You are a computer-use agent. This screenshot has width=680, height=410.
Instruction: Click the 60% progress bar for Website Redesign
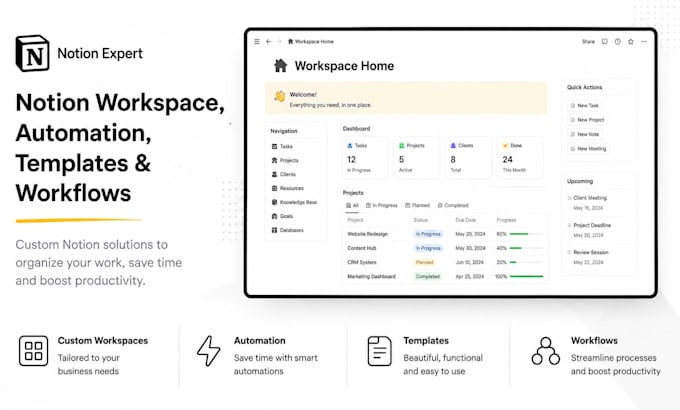click(526, 234)
